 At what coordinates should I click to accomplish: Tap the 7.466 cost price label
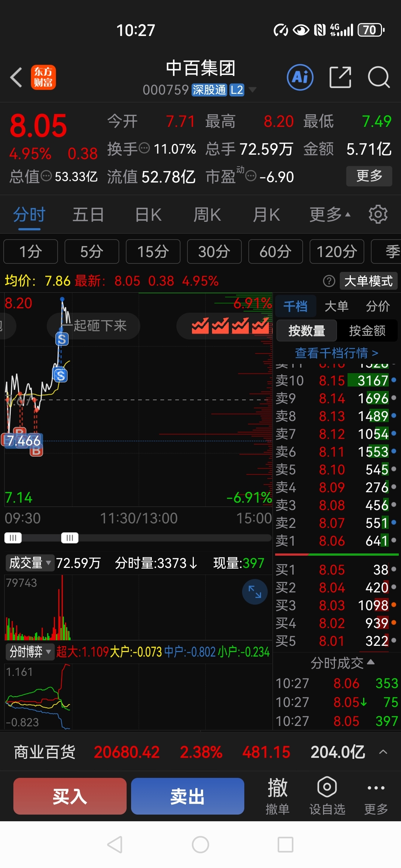[x=23, y=441]
